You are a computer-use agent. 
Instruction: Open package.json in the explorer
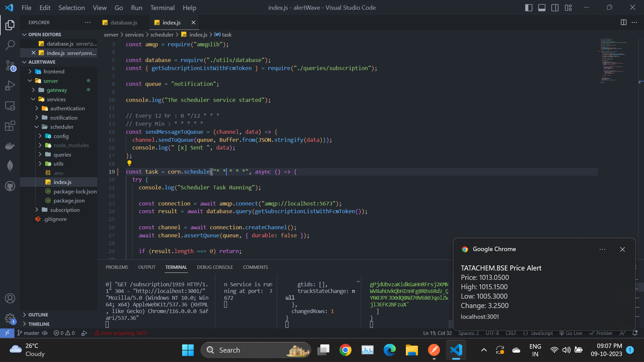(x=69, y=200)
